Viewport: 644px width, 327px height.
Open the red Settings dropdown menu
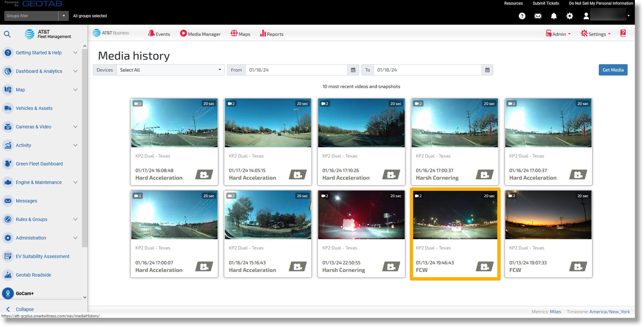point(596,34)
